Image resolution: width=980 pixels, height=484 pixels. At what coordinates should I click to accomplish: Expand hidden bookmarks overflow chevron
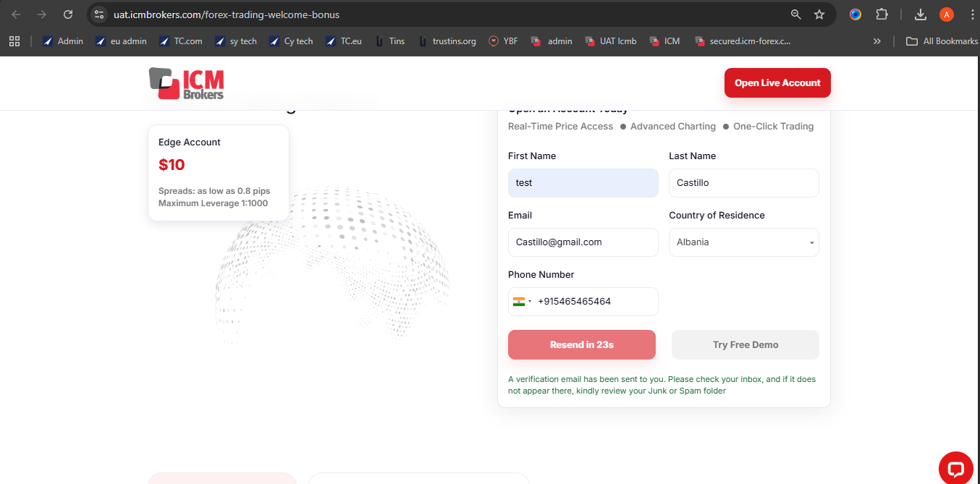[x=877, y=41]
